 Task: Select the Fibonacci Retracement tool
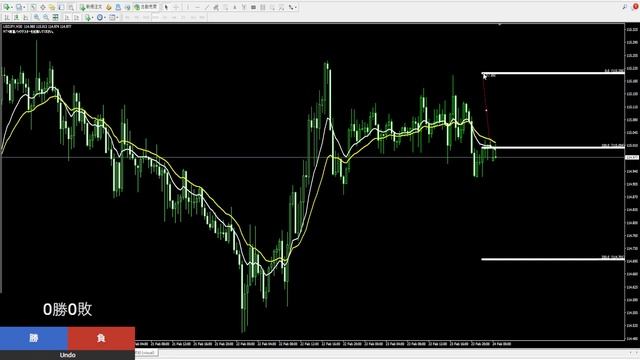coord(225,7)
